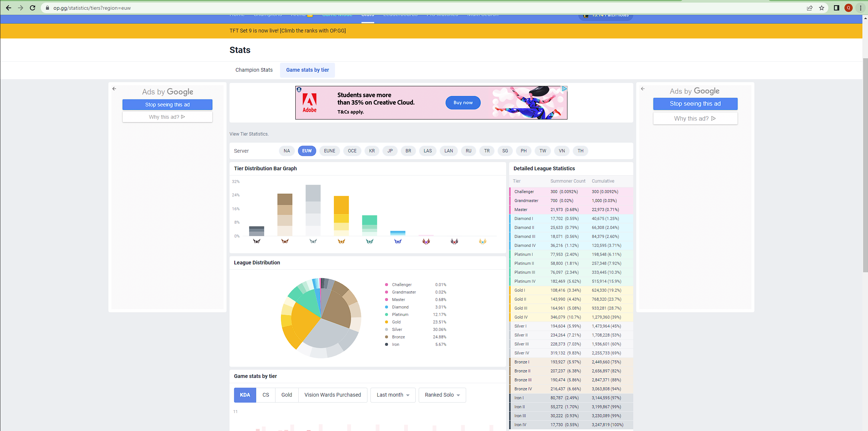
Task: Click Buy now on Adobe ad
Action: tap(463, 103)
